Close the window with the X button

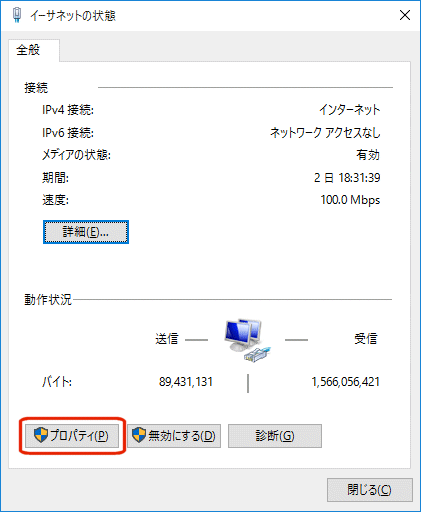point(405,15)
